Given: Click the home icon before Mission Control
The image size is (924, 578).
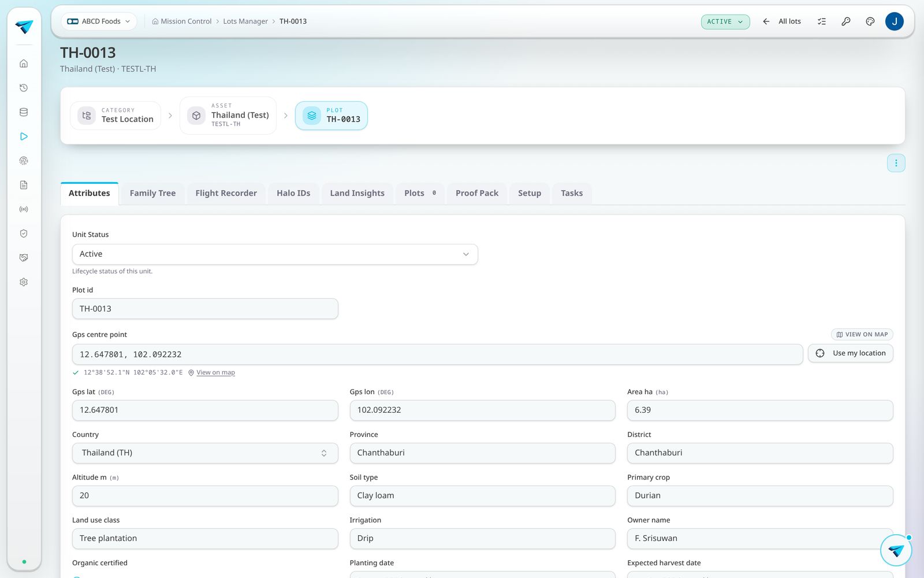Looking at the screenshot, I should (155, 21).
